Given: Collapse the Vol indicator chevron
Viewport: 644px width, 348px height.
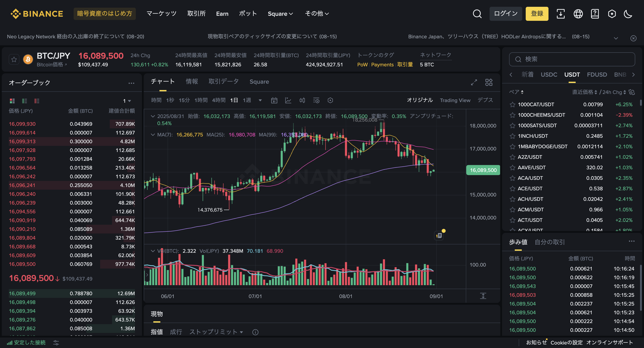Looking at the screenshot, I should [x=153, y=251].
